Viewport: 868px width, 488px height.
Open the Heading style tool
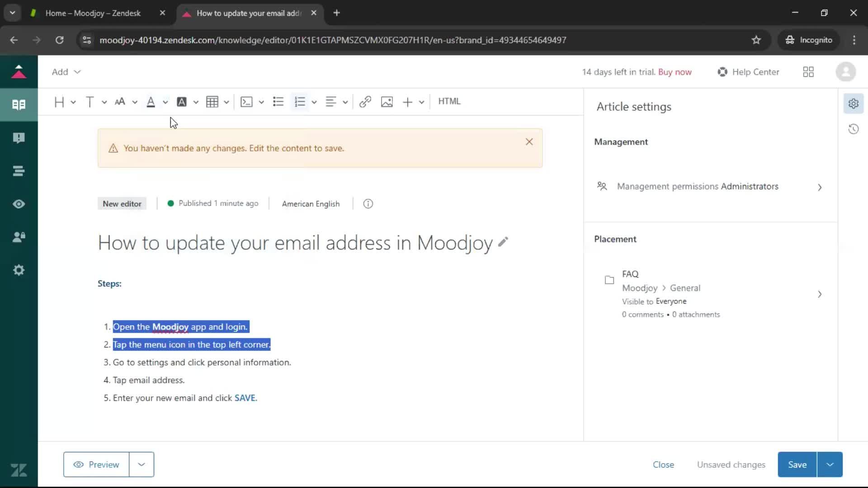(x=59, y=102)
